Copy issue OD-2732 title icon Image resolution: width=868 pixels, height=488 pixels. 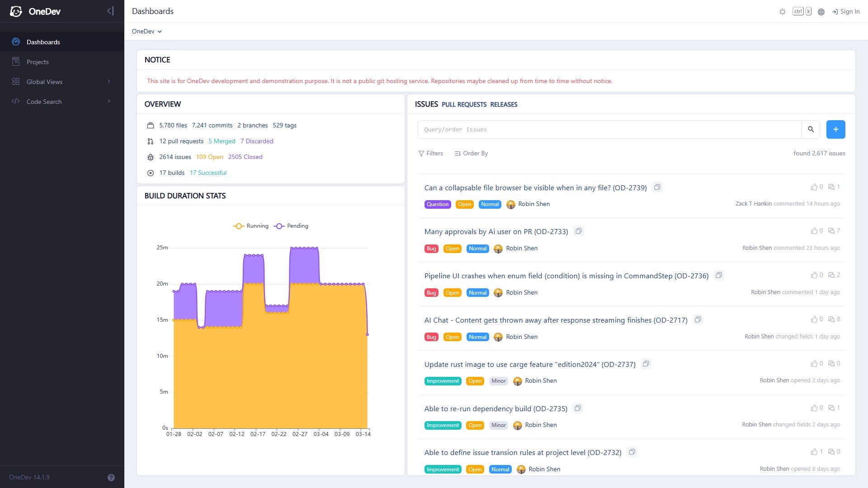632,452
